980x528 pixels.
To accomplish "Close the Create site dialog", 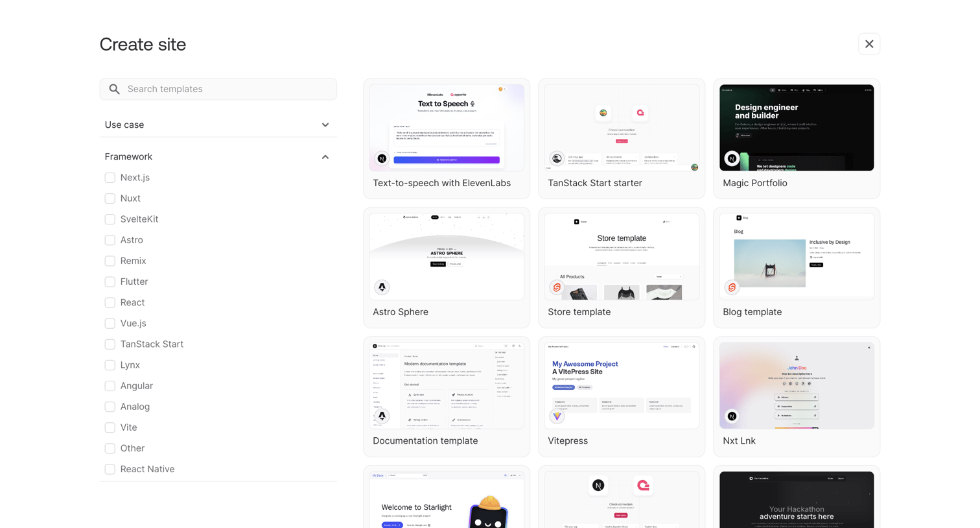I will [869, 44].
